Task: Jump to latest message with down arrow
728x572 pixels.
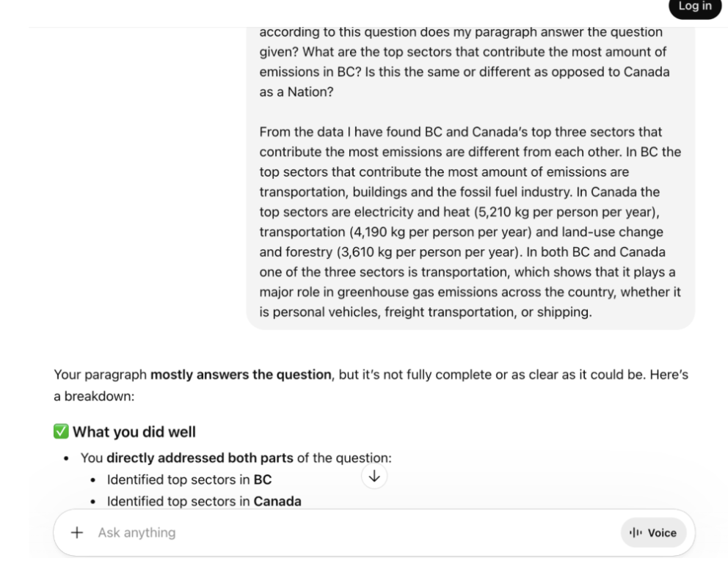Action: pos(374,476)
